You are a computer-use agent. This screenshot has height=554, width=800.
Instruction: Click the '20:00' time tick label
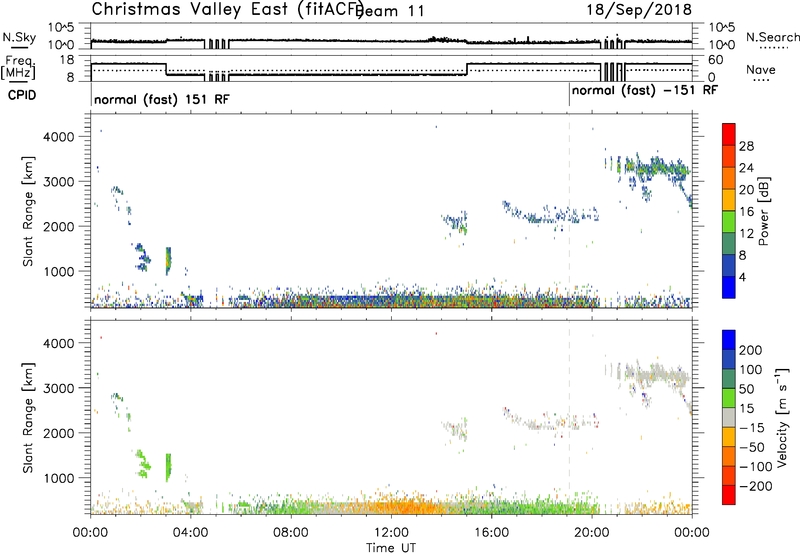click(x=592, y=533)
